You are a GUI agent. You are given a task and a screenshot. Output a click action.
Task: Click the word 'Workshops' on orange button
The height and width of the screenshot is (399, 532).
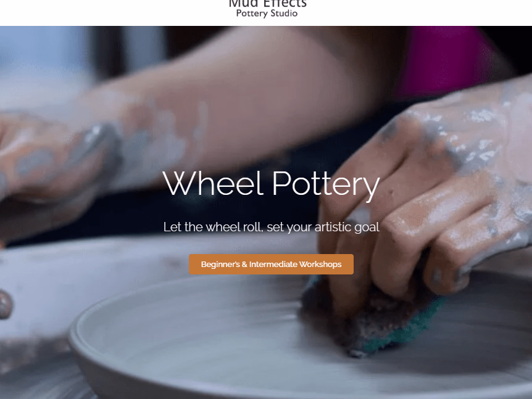[320, 264]
